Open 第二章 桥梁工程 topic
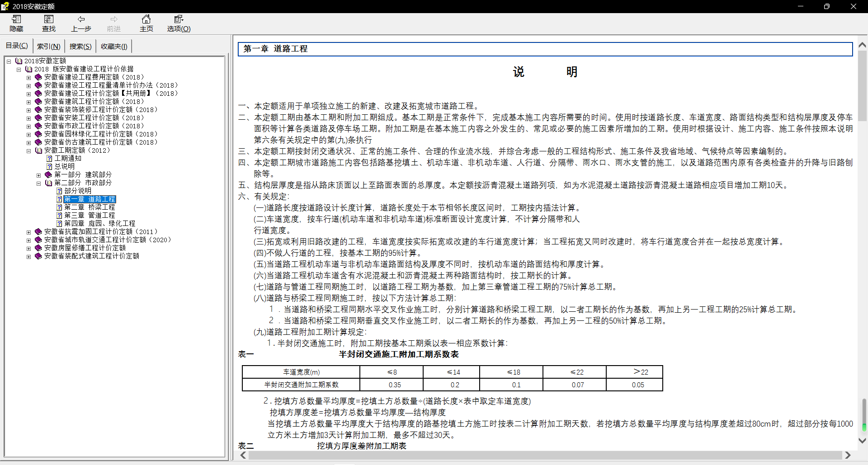This screenshot has width=868, height=465. click(x=90, y=207)
